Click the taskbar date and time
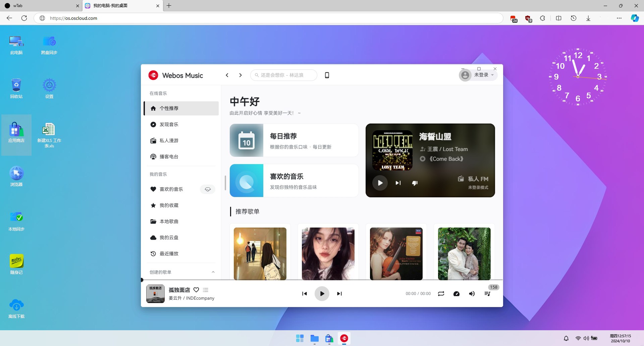 pyautogui.click(x=620, y=338)
